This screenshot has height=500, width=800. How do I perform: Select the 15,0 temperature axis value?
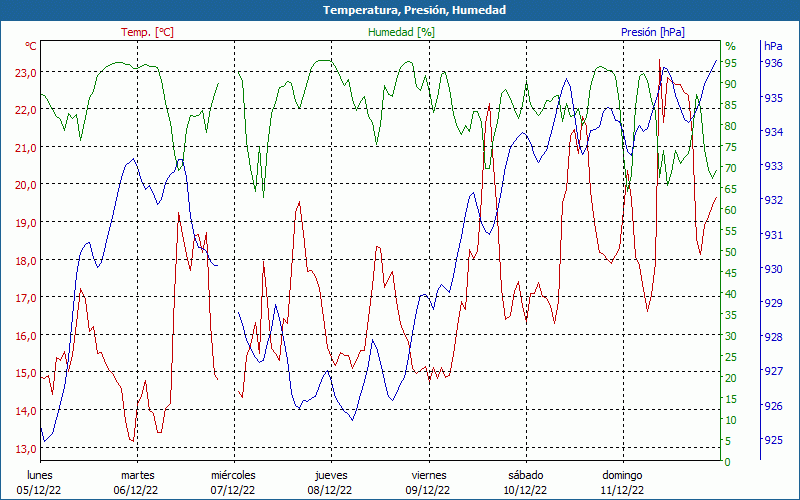point(26,373)
